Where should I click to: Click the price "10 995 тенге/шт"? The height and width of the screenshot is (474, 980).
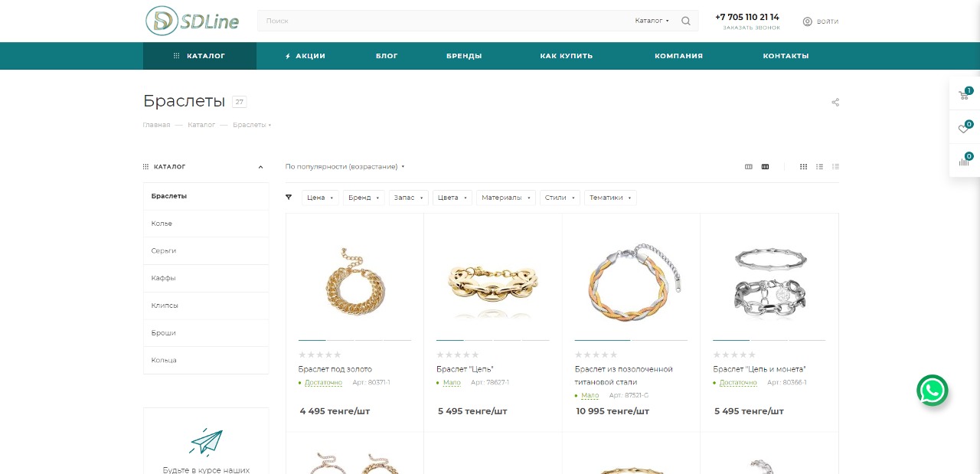(612, 411)
